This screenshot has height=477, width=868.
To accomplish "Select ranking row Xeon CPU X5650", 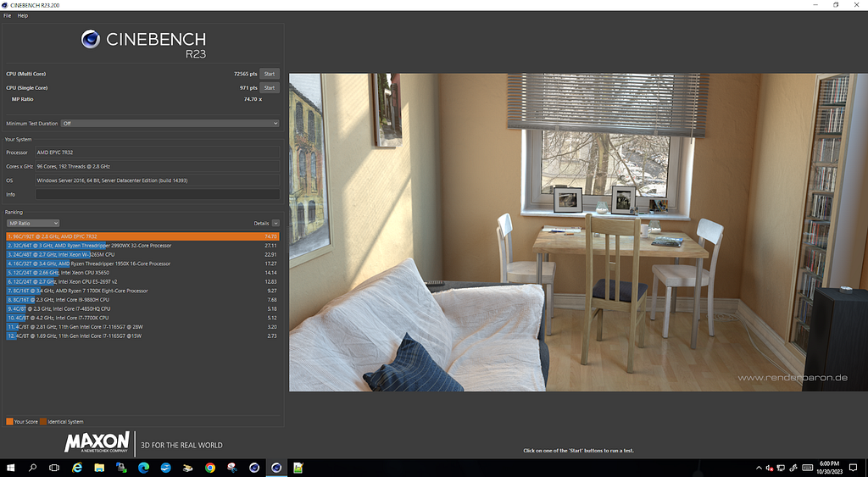I will pos(142,273).
